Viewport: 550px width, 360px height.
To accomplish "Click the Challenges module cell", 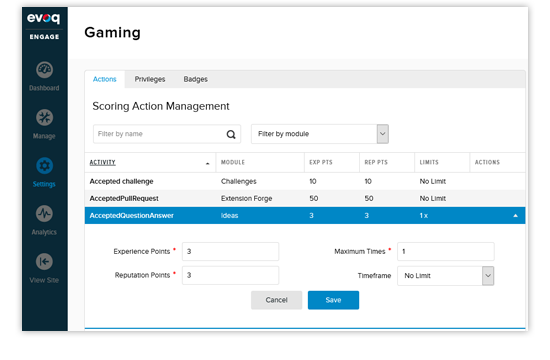I will (239, 181).
